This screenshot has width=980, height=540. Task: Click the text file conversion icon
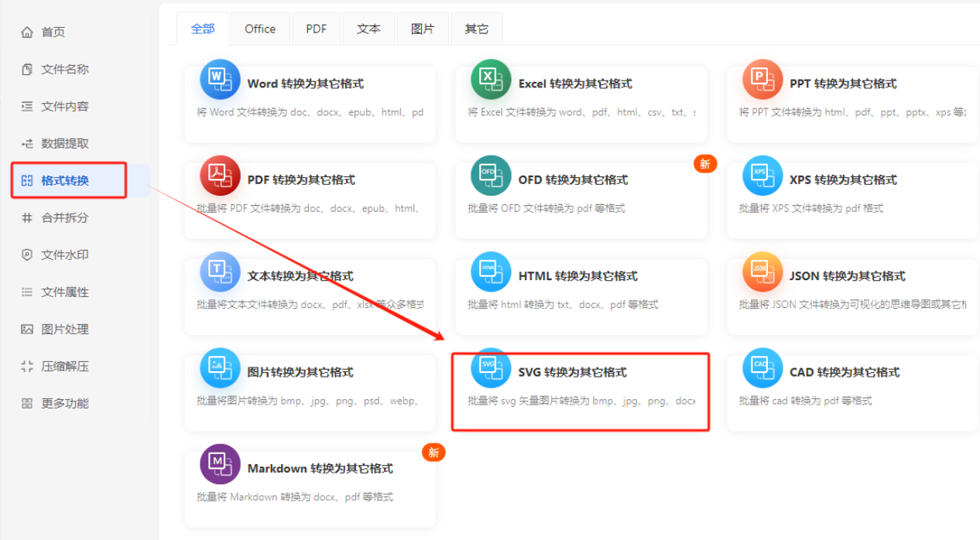point(220,272)
